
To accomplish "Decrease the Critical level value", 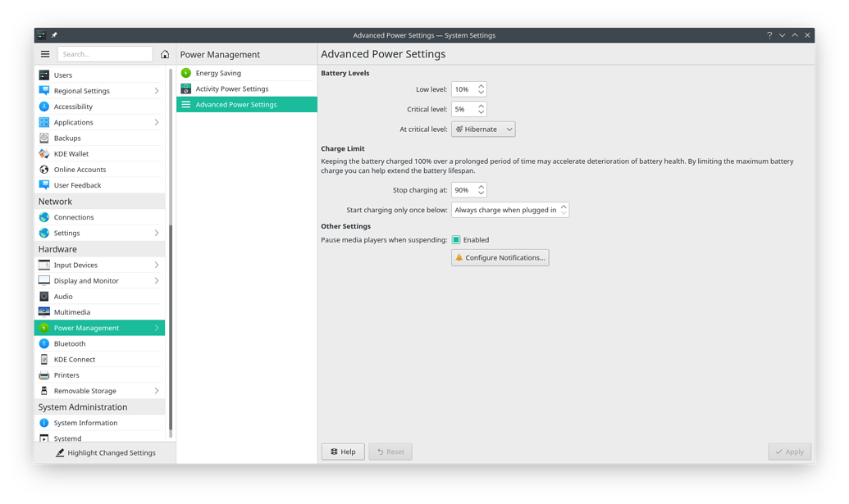I will click(x=481, y=112).
